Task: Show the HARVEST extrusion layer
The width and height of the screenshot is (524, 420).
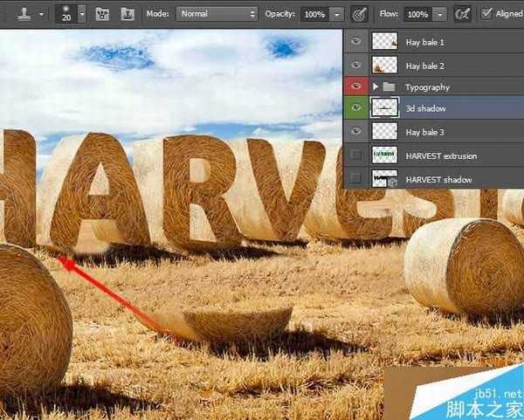Action: (356, 155)
